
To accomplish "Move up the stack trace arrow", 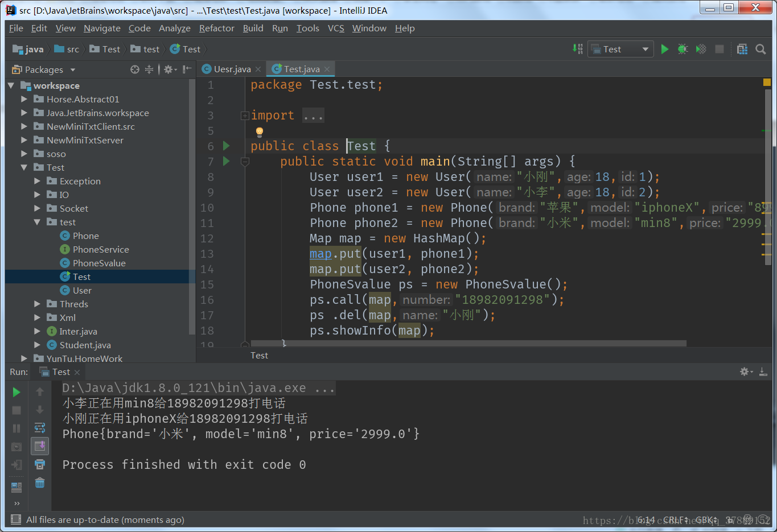I will coord(40,392).
